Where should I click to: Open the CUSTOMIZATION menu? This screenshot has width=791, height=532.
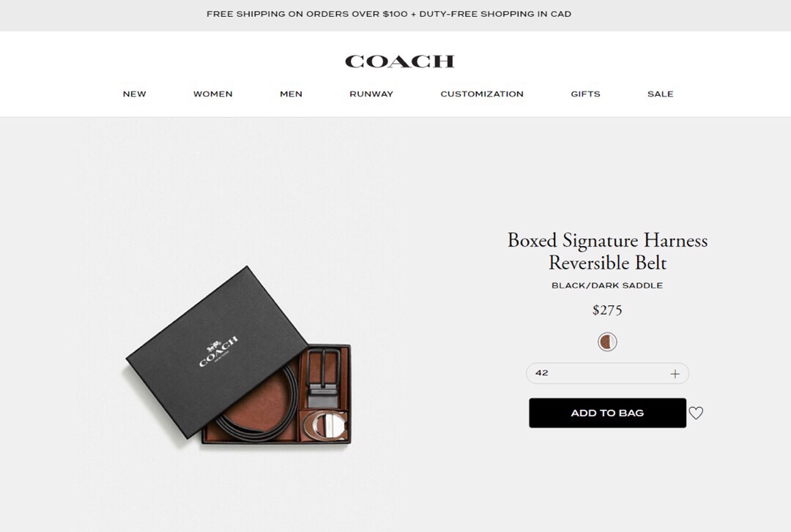pyautogui.click(x=482, y=94)
